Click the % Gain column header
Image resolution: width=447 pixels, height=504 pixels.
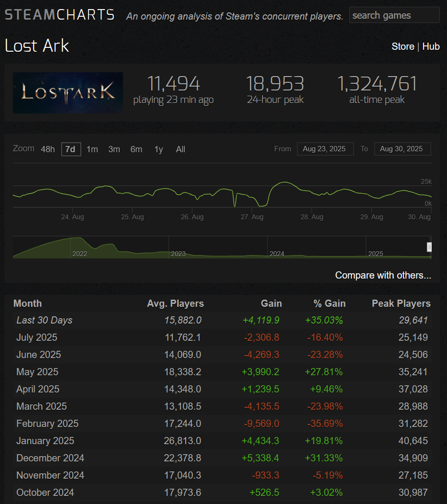(329, 303)
